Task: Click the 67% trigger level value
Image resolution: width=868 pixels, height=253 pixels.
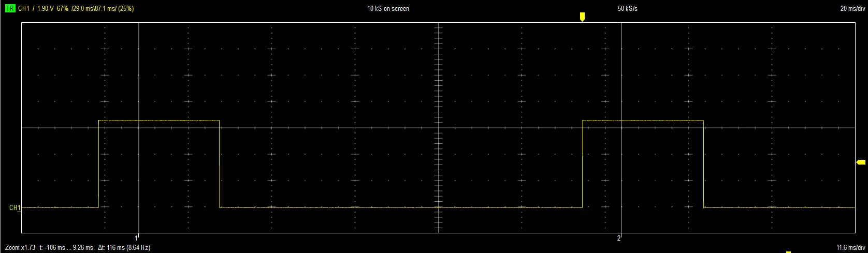Action: [x=63, y=9]
